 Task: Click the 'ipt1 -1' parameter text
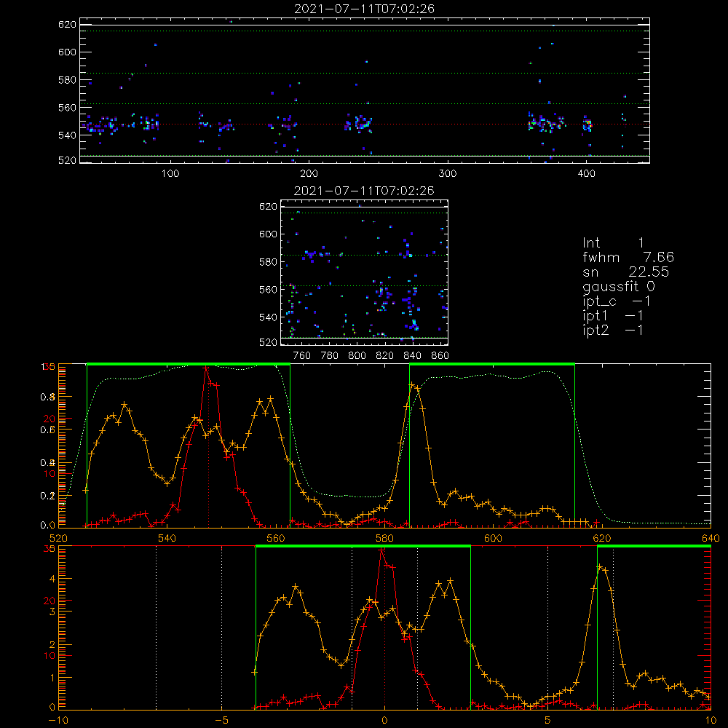(x=613, y=316)
